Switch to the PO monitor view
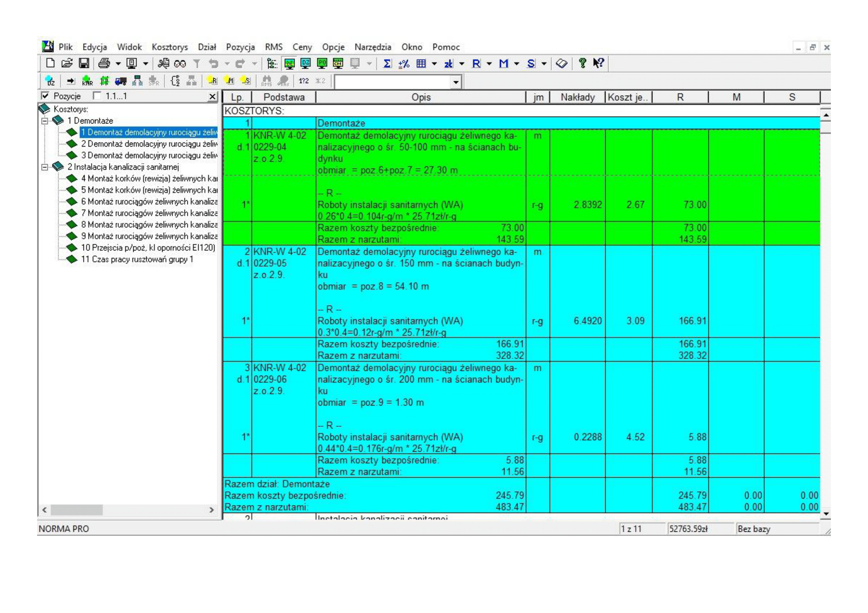This screenshot has height=613, width=868. click(x=322, y=63)
